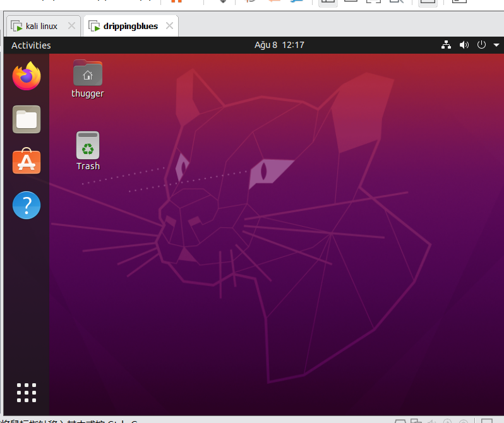Click the thugger folder label
This screenshot has width=504, height=423.
click(88, 93)
